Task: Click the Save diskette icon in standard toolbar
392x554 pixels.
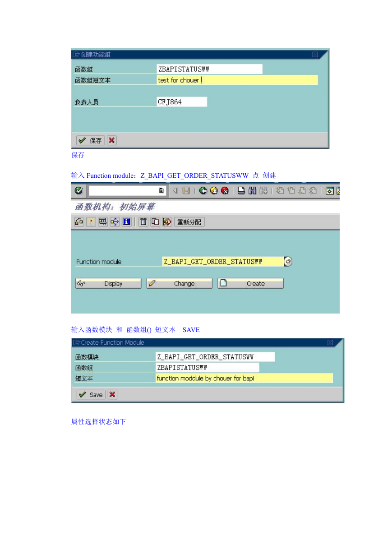Action: coord(186,191)
